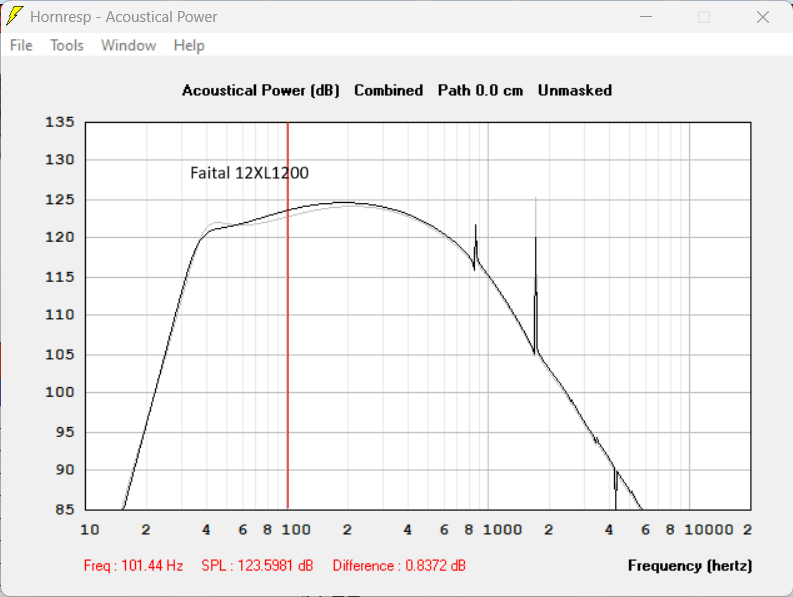Click the 'Acoustical Power (dB)' chart title
The width and height of the screenshot is (793, 597).
point(261,91)
